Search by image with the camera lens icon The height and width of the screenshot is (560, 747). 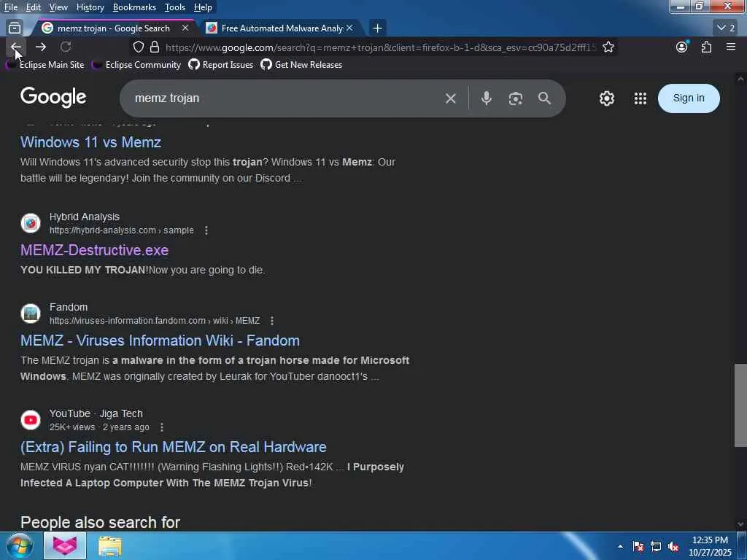(x=516, y=98)
